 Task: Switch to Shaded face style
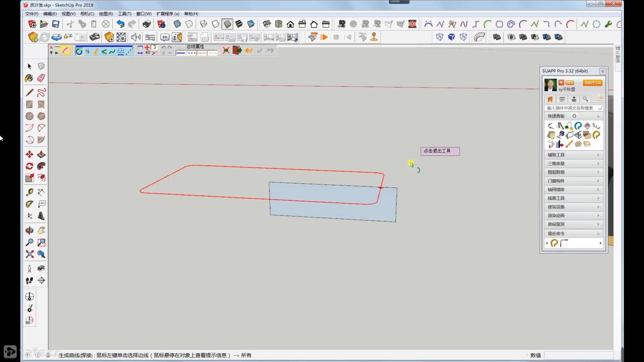pyautogui.click(x=227, y=24)
